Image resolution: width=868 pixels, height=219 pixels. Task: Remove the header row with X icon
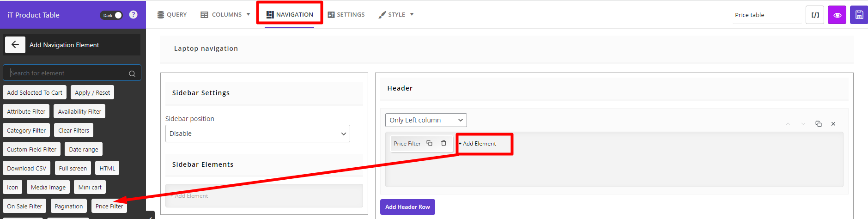pos(833,124)
